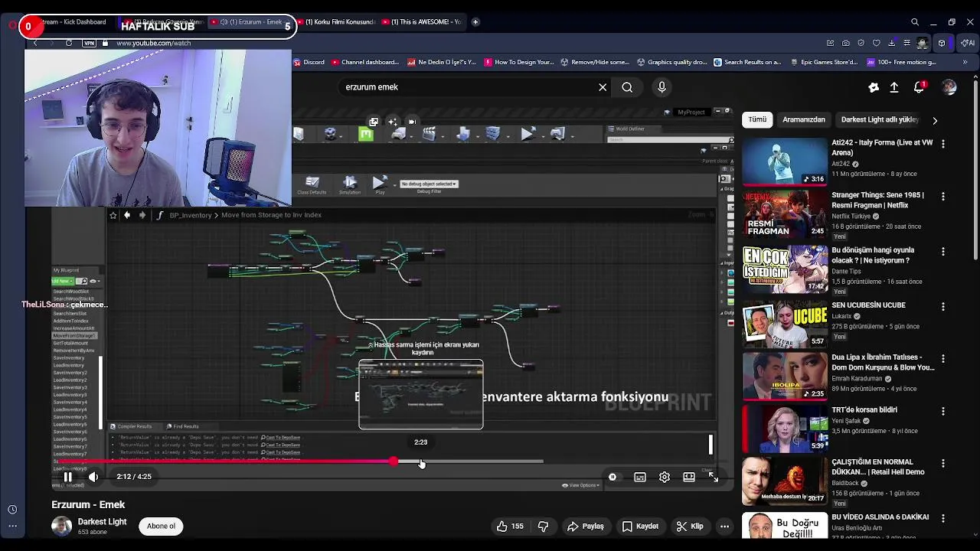Open the heart icon in browser toolbar

pyautogui.click(x=877, y=44)
